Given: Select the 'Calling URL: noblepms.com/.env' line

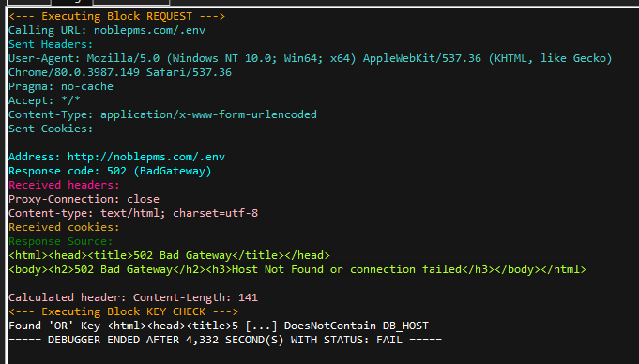Looking at the screenshot, I should click(107, 30).
